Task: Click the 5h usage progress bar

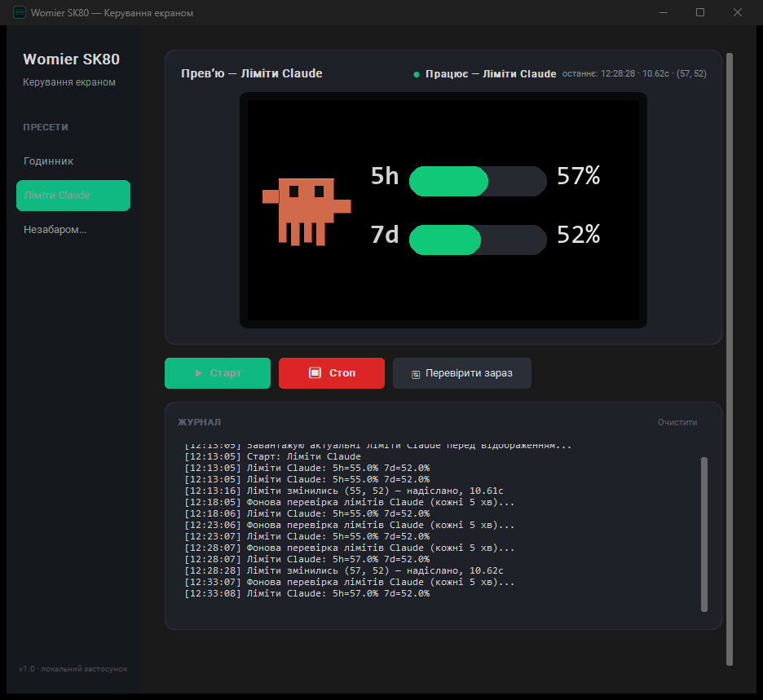Action: [x=478, y=182]
